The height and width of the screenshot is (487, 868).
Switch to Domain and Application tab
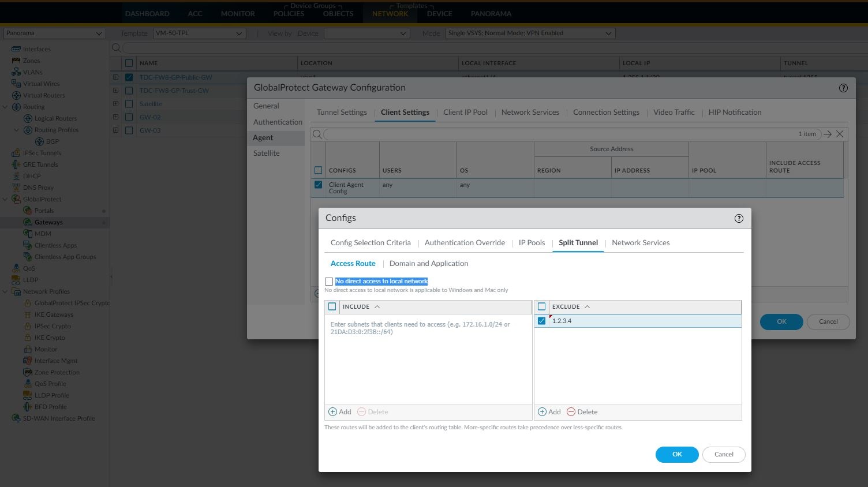(428, 263)
